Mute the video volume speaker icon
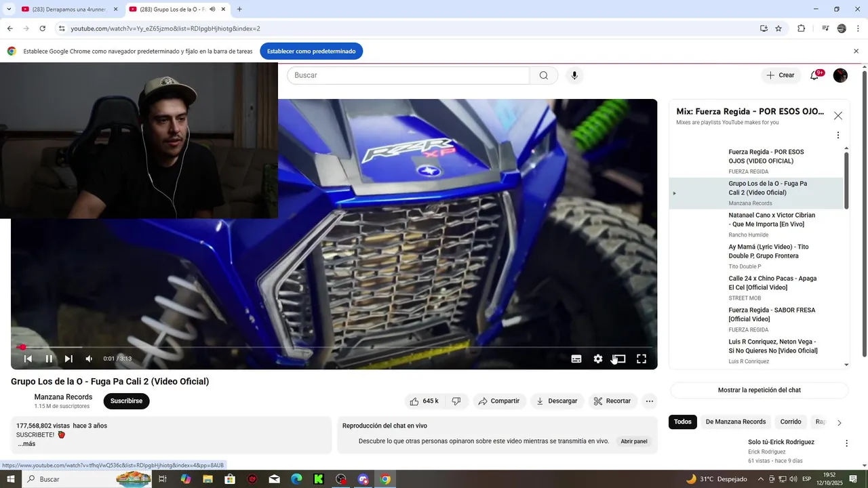This screenshot has height=488, width=868. coord(88,359)
